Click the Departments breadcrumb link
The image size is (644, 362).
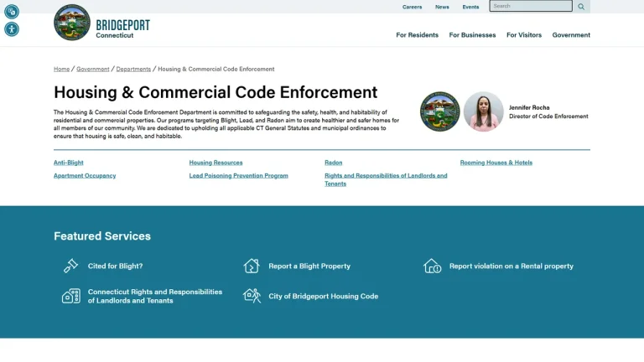pyautogui.click(x=133, y=69)
